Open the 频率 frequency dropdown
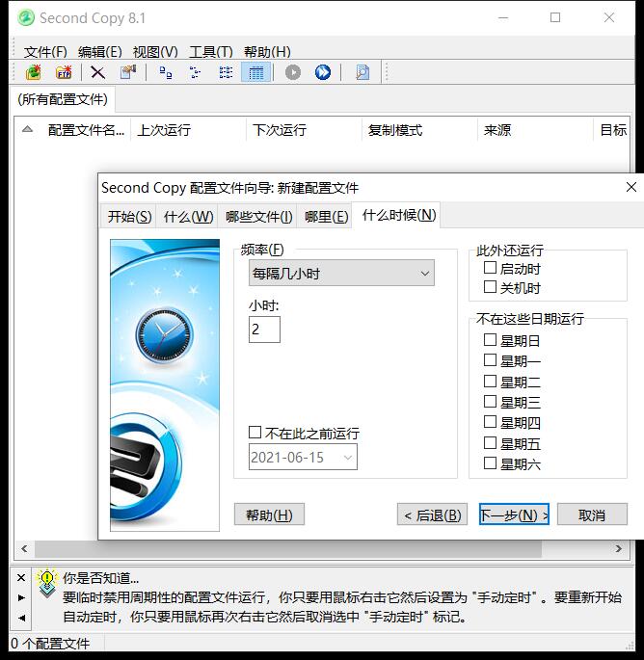 tap(341, 274)
